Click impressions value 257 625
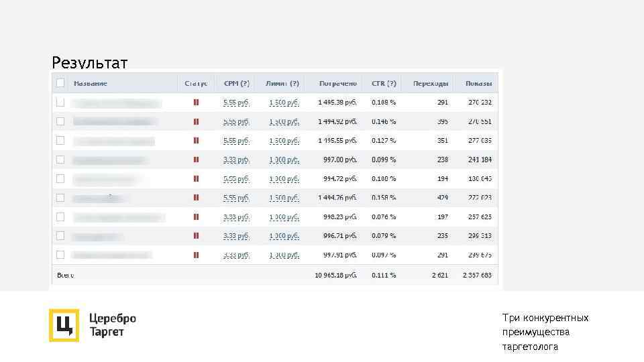Image resolution: width=644 pixels, height=362 pixels. tap(480, 217)
